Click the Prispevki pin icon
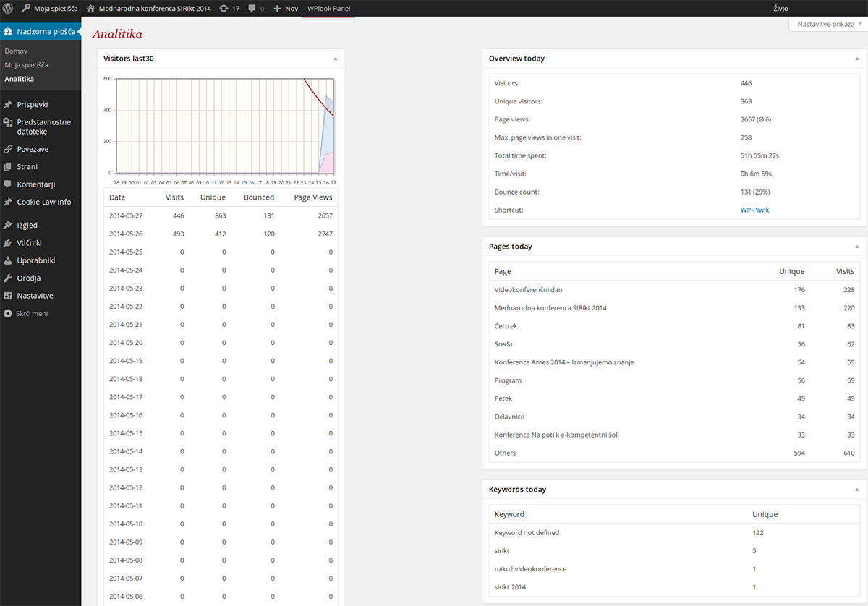 (x=8, y=105)
